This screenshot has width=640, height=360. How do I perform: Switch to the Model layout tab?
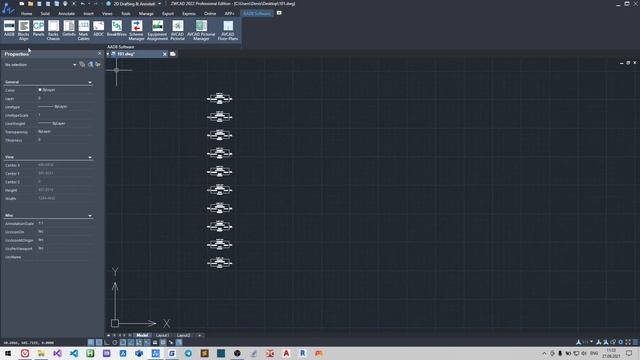[x=142, y=336]
